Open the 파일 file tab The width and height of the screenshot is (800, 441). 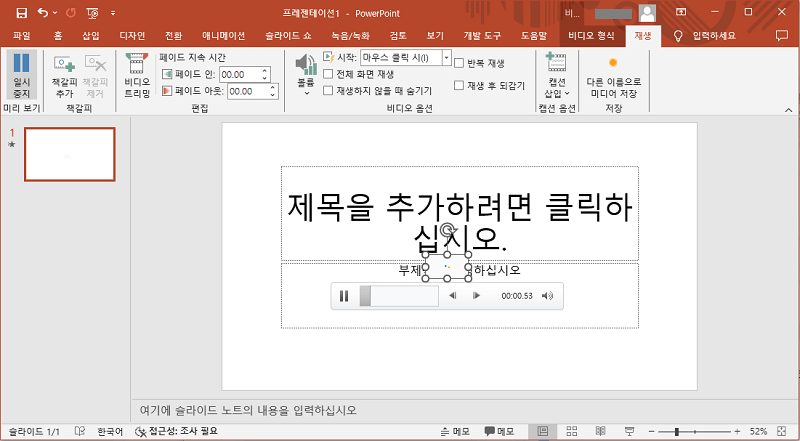click(x=21, y=36)
